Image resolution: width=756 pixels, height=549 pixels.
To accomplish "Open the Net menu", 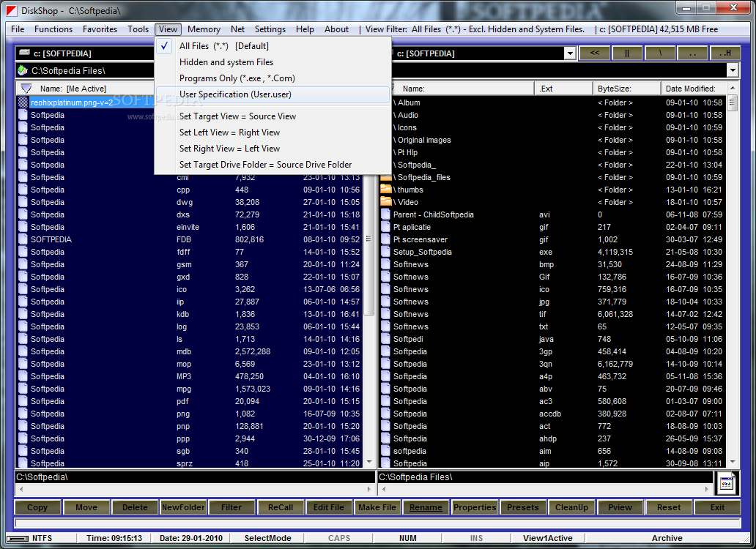I will click(237, 29).
